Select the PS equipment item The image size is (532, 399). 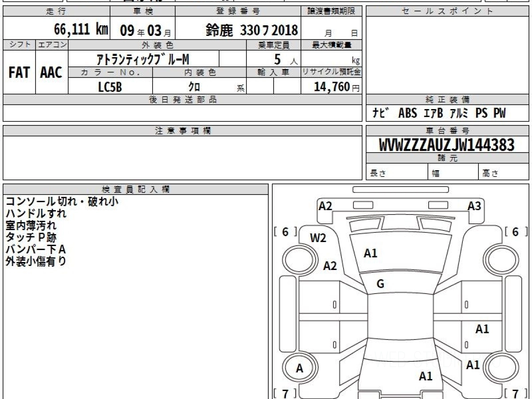[x=481, y=113]
